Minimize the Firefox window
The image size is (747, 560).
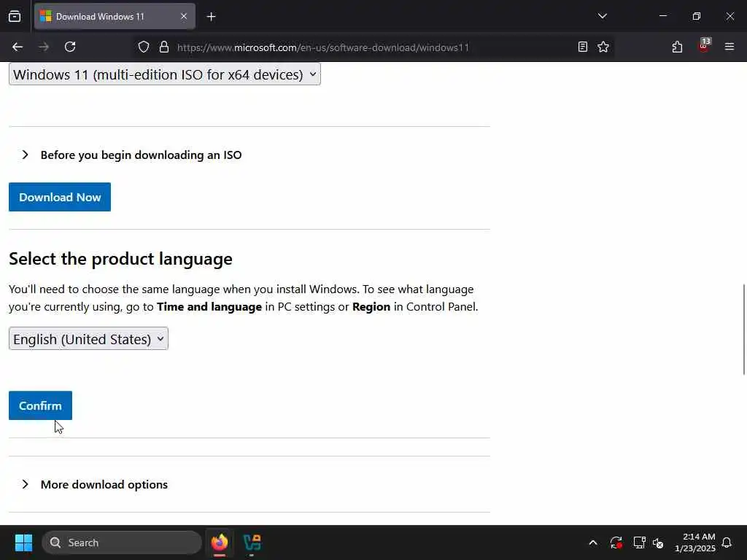(662, 16)
